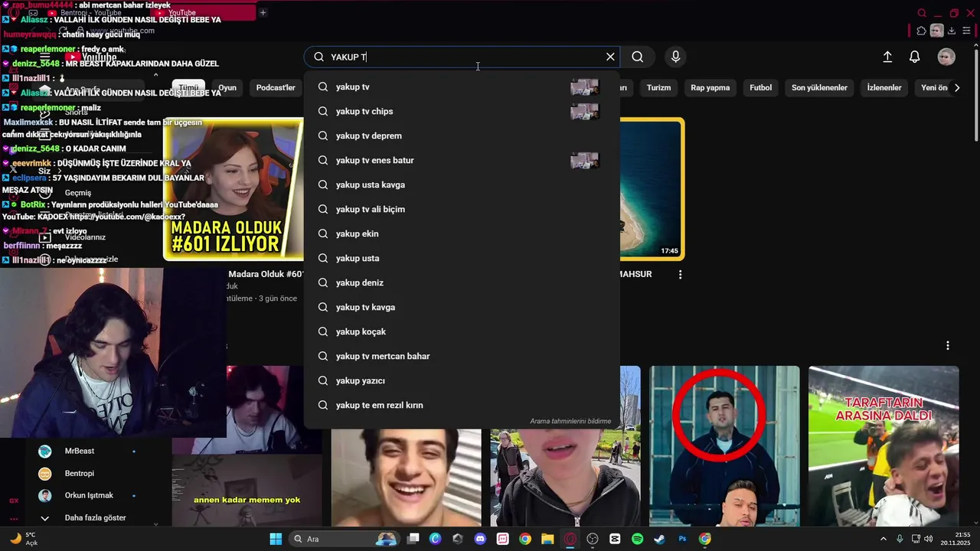Open the weather widget showing 5°C
This screenshot has height=551, width=980.
tap(24, 539)
